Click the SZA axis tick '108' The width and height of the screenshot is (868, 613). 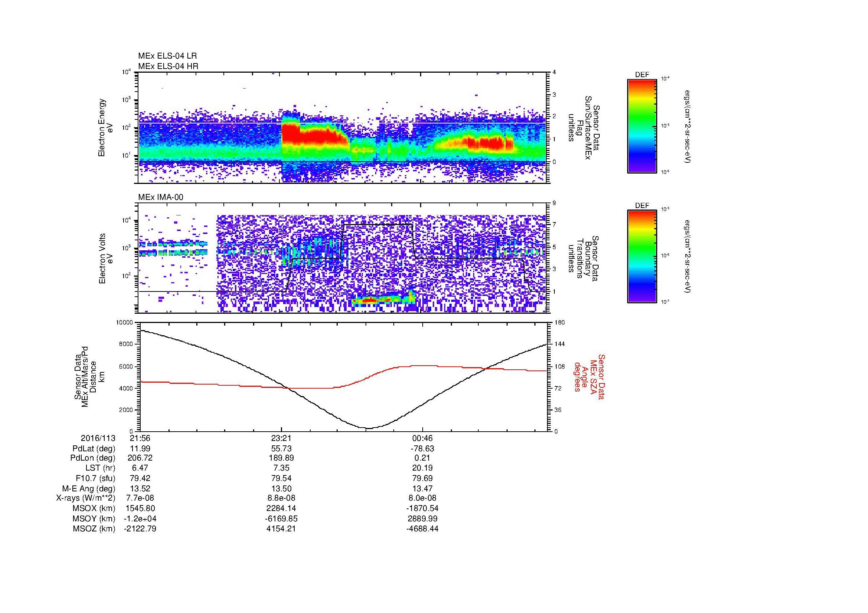point(560,366)
